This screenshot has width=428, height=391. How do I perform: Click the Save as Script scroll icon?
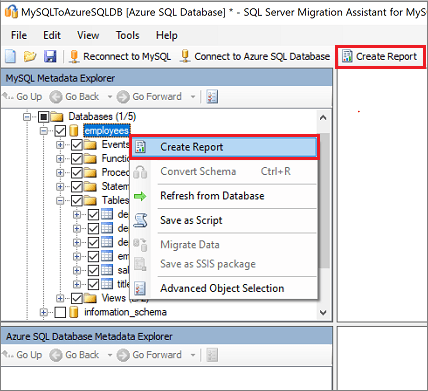[x=140, y=220]
